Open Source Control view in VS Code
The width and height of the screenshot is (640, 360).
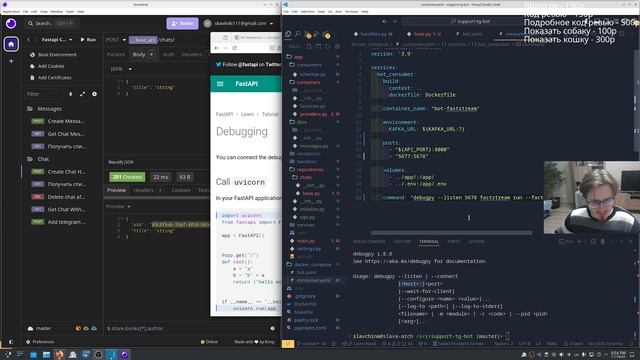pyautogui.click(x=307, y=35)
